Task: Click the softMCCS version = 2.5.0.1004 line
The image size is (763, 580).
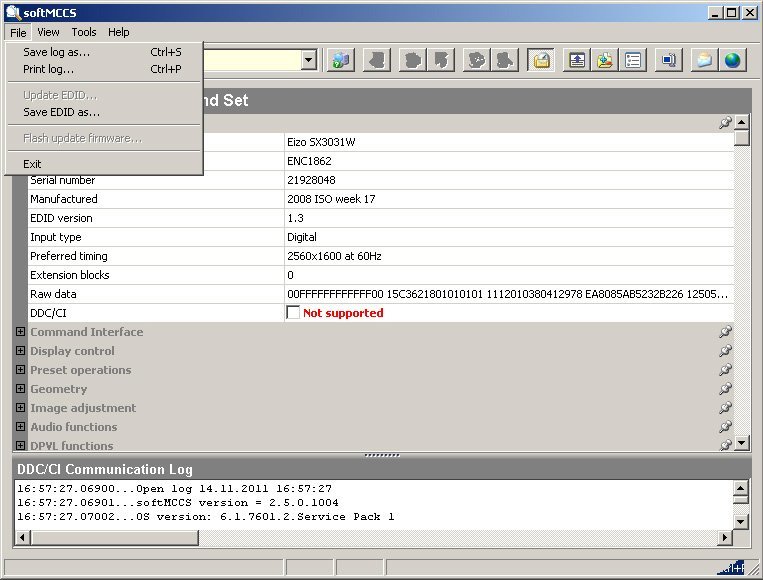Action: (178, 503)
